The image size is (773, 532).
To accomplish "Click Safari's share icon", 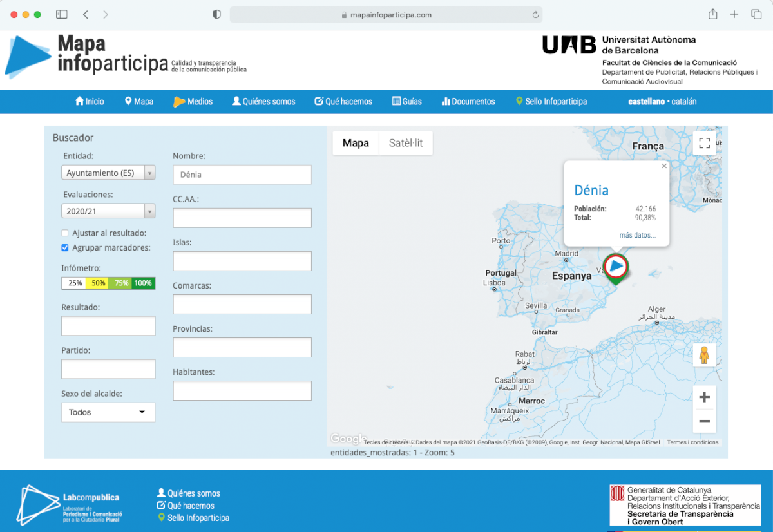I will pyautogui.click(x=713, y=14).
